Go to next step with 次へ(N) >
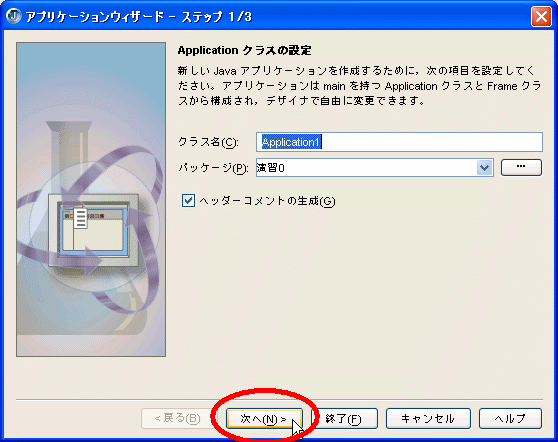 (x=264, y=419)
